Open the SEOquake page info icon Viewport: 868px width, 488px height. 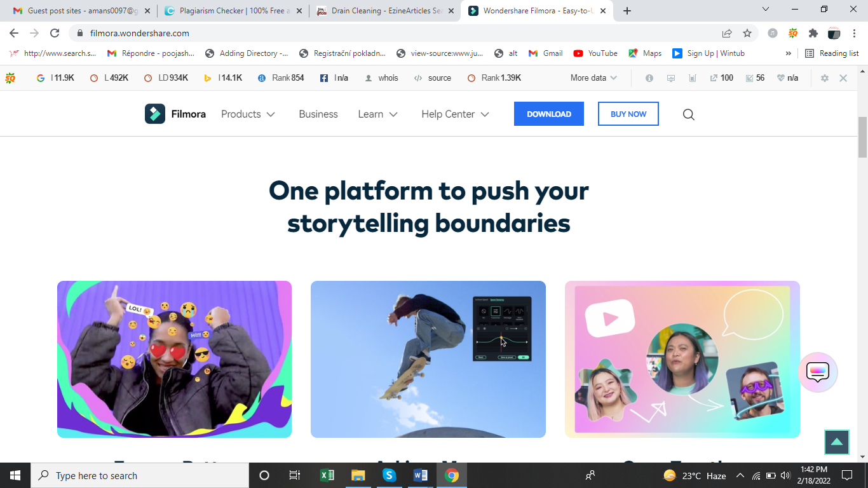(649, 78)
